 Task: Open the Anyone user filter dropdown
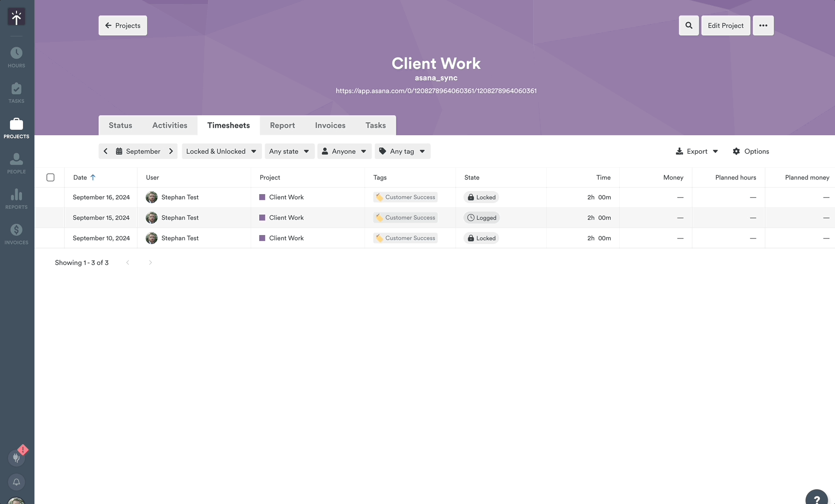click(344, 151)
